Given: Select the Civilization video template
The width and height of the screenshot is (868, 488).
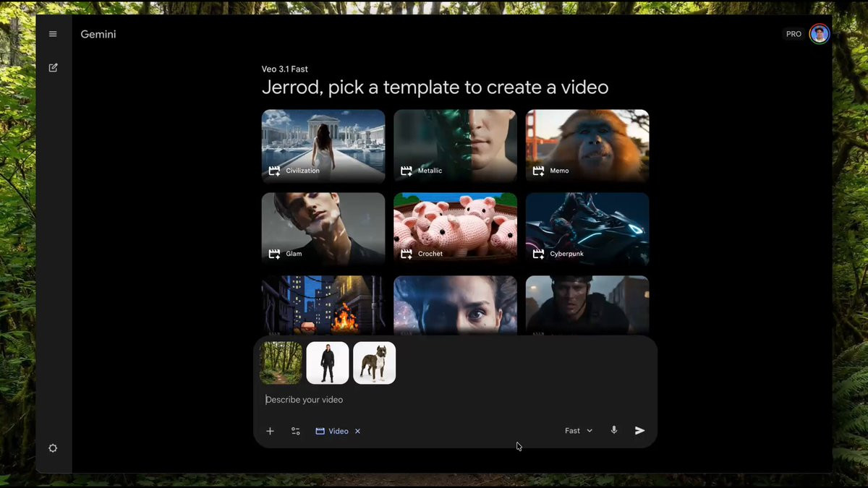Looking at the screenshot, I should pos(323,145).
